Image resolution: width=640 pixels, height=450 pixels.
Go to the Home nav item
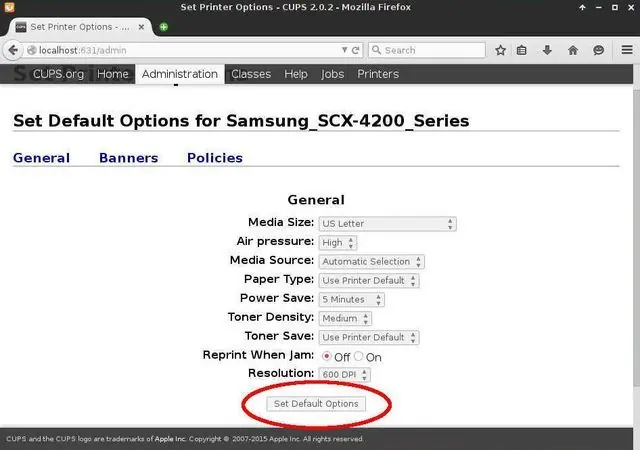pyautogui.click(x=113, y=74)
